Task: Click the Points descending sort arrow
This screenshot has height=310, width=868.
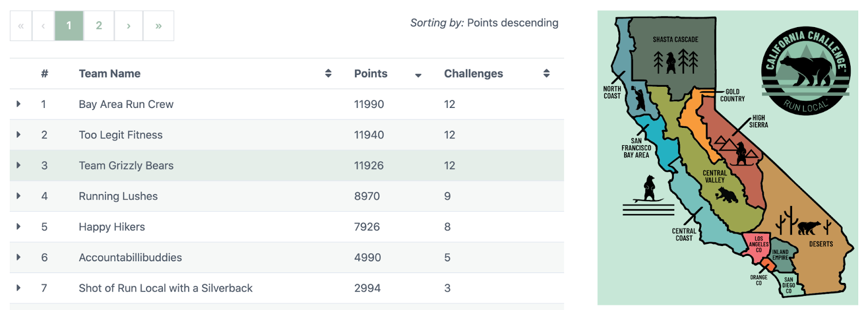Action: click(418, 75)
